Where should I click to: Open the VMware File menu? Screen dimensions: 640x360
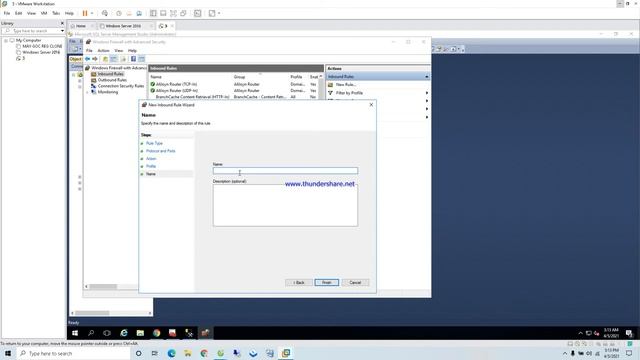7,13
